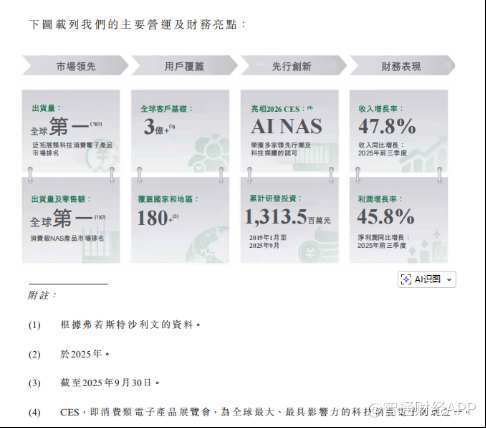Select the 先行創新 arrow header

click(x=293, y=65)
